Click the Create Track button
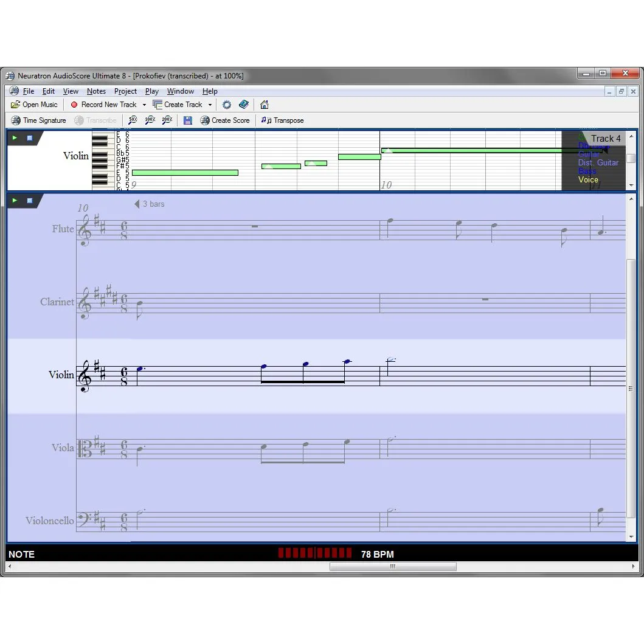This screenshot has height=644, width=644. click(x=178, y=105)
